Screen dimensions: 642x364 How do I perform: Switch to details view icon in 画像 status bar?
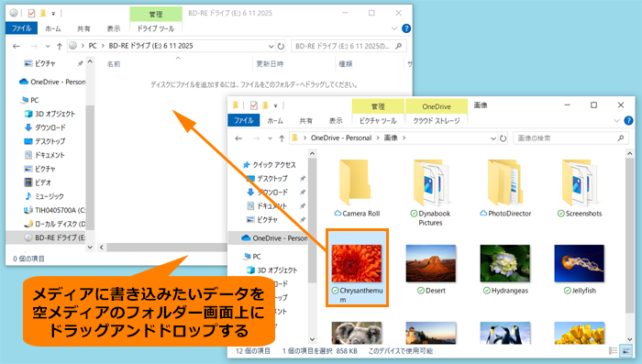click(613, 351)
